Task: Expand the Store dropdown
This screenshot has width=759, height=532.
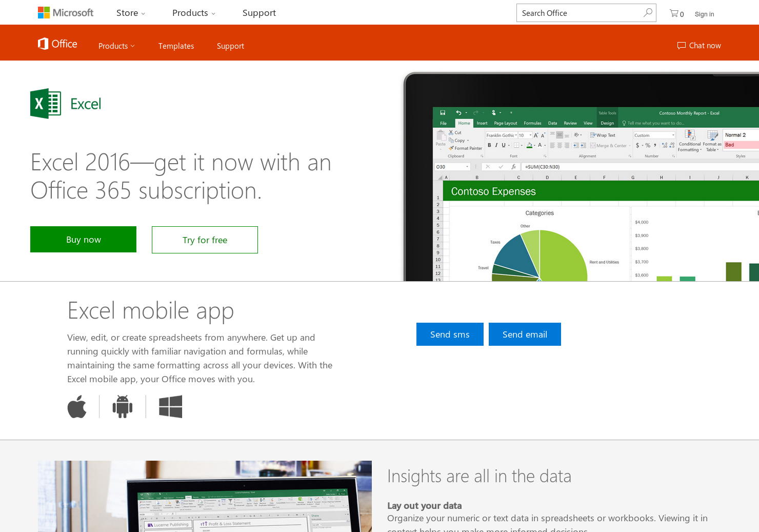Action: 130,13
